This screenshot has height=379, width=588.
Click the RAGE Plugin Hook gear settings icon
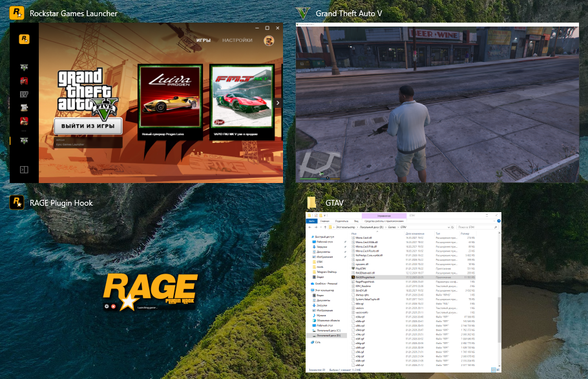pyautogui.click(x=107, y=306)
